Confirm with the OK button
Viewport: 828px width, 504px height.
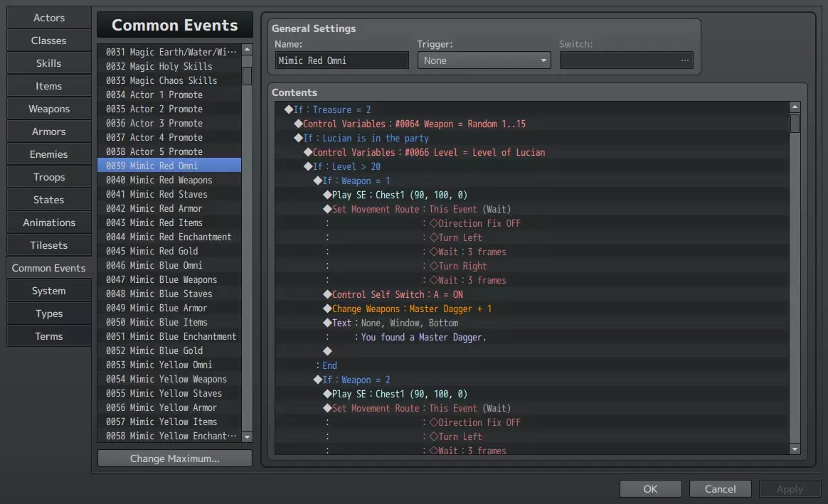tap(651, 488)
